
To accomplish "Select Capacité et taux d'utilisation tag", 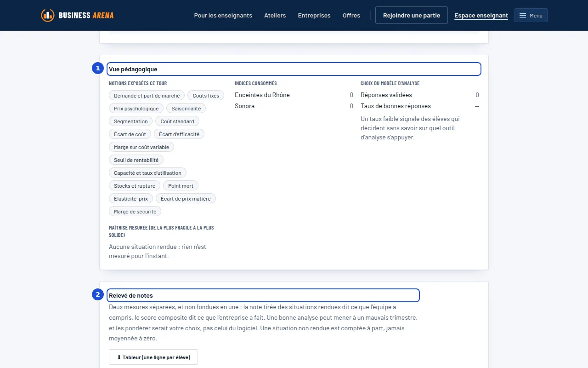I will (x=147, y=173).
